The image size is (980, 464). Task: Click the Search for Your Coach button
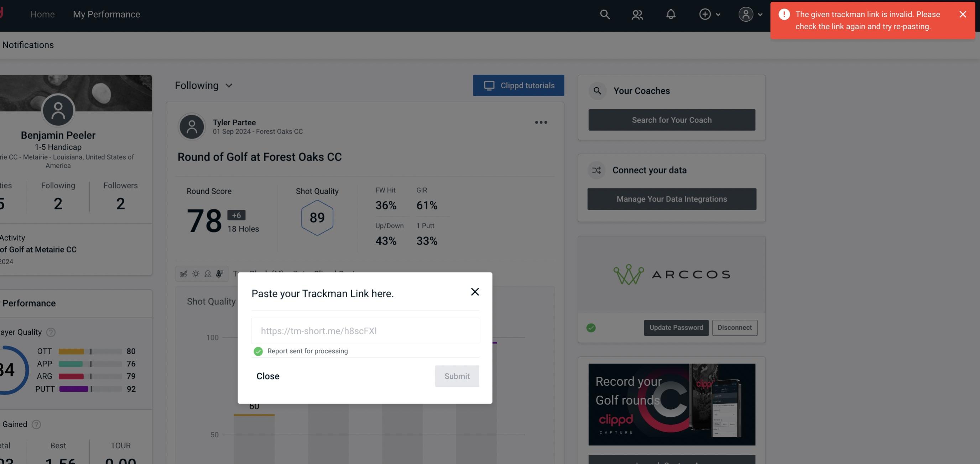click(672, 120)
